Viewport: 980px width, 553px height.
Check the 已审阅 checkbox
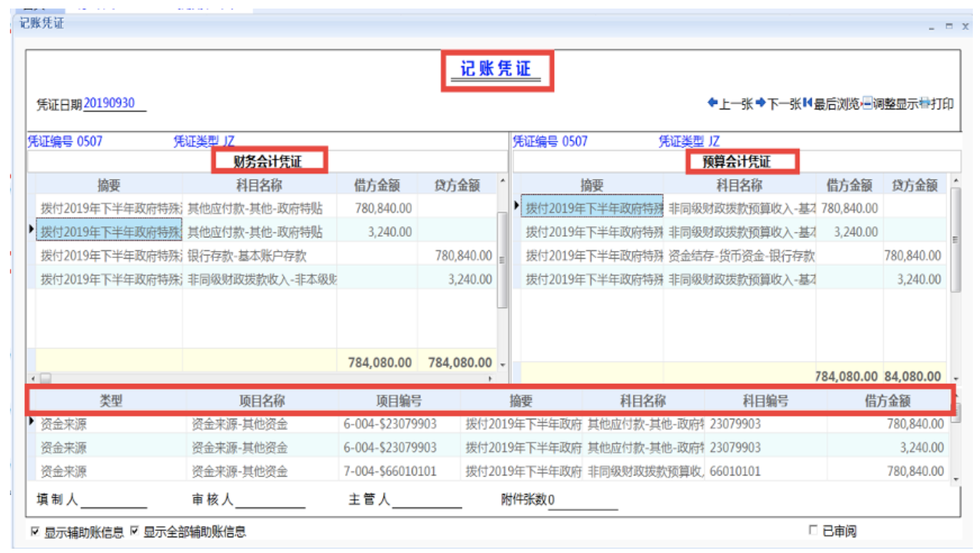tap(813, 530)
